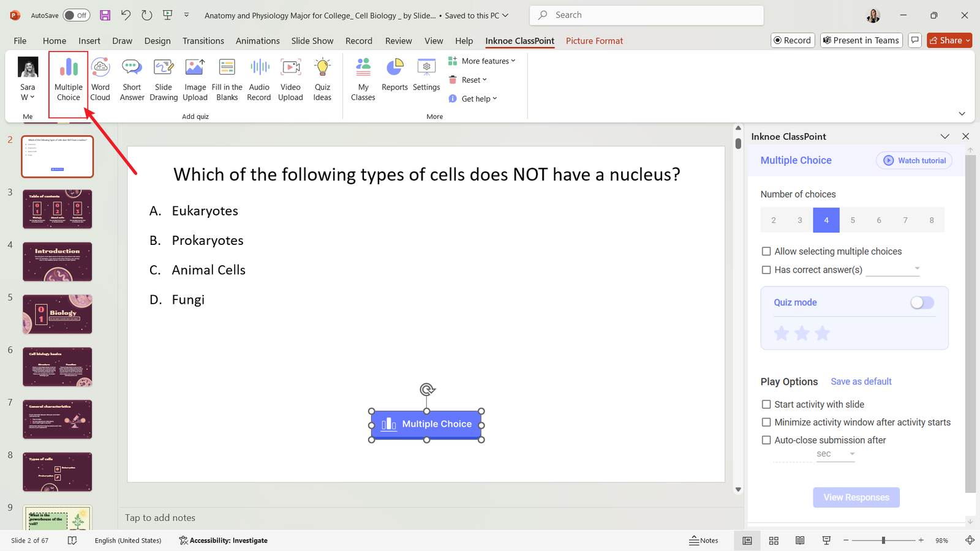
Task: Select the Slide Drawing activity
Action: point(164,80)
